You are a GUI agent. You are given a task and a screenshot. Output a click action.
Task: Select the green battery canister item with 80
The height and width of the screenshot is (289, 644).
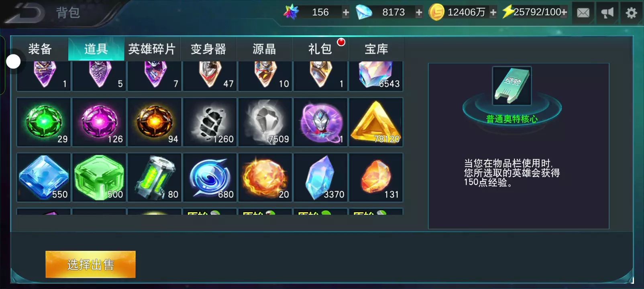point(155,177)
